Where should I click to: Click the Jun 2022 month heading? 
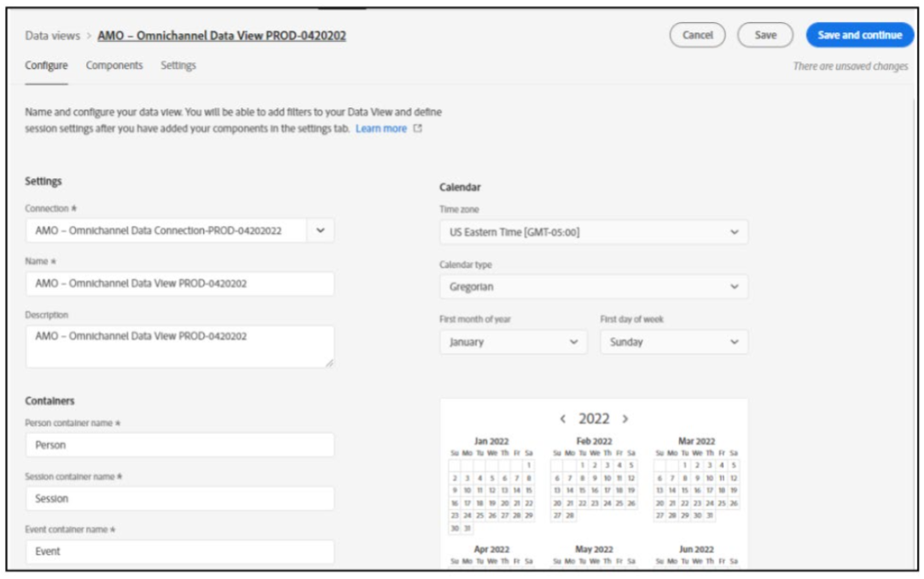[x=696, y=549]
